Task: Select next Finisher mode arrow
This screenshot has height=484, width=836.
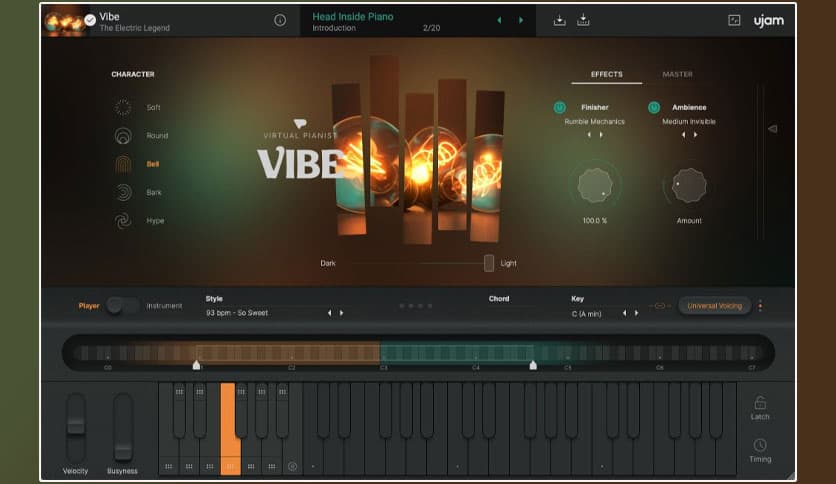Action: tap(601, 135)
